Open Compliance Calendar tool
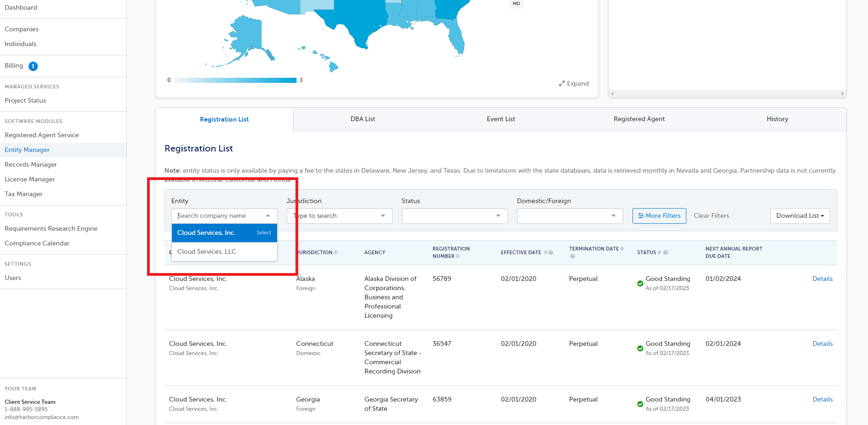Screen dimensions: 868x425 37,244
